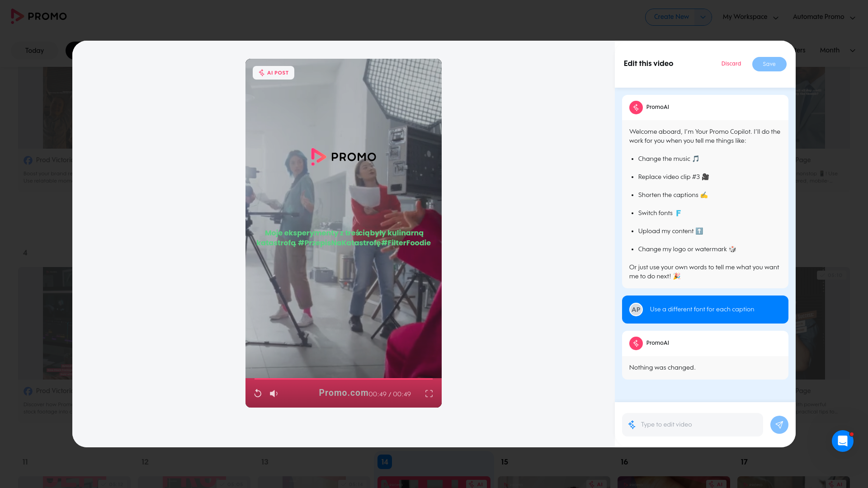
Task: Click the green Polish caption on the video
Action: [344, 238]
